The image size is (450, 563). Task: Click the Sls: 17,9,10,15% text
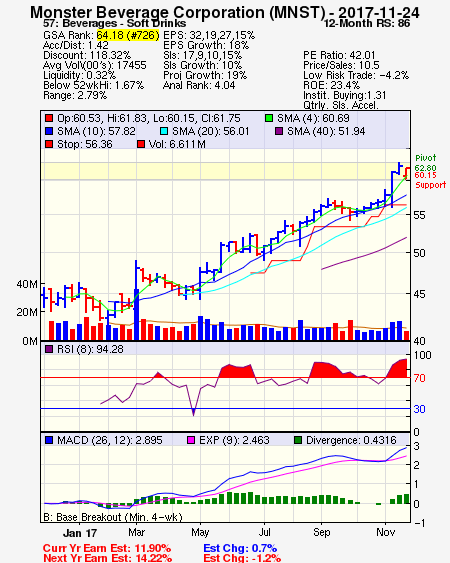click(203, 55)
